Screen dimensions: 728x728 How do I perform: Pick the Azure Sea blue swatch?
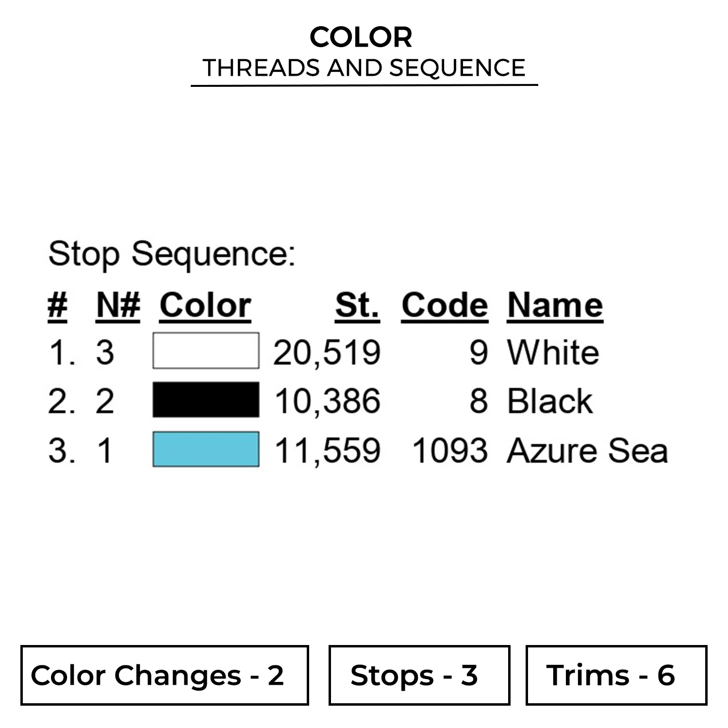206,449
